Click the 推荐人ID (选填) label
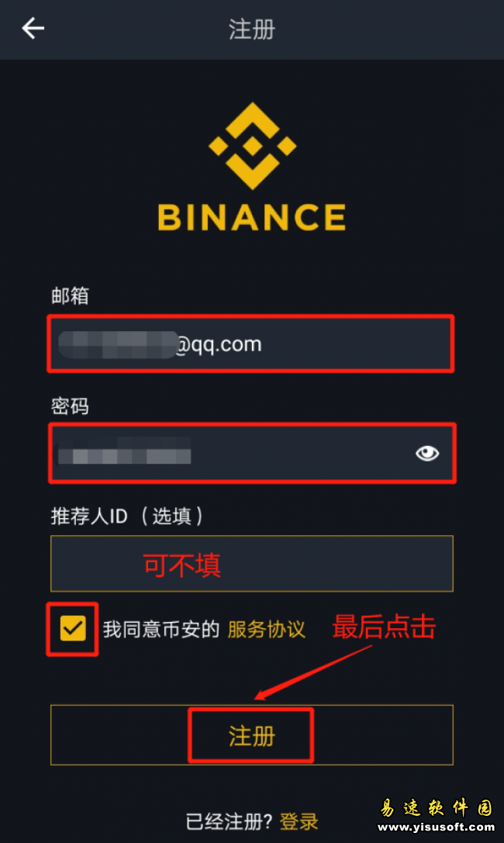The width and height of the screenshot is (504, 843). [127, 517]
